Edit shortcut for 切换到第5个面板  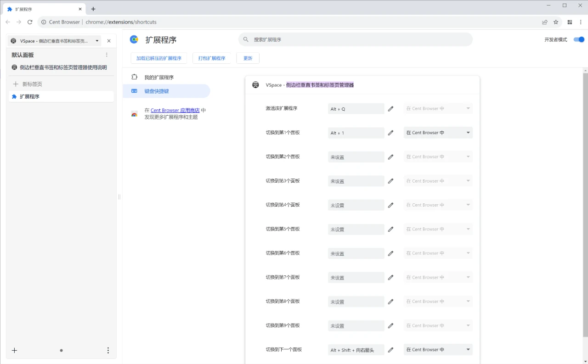(390, 229)
